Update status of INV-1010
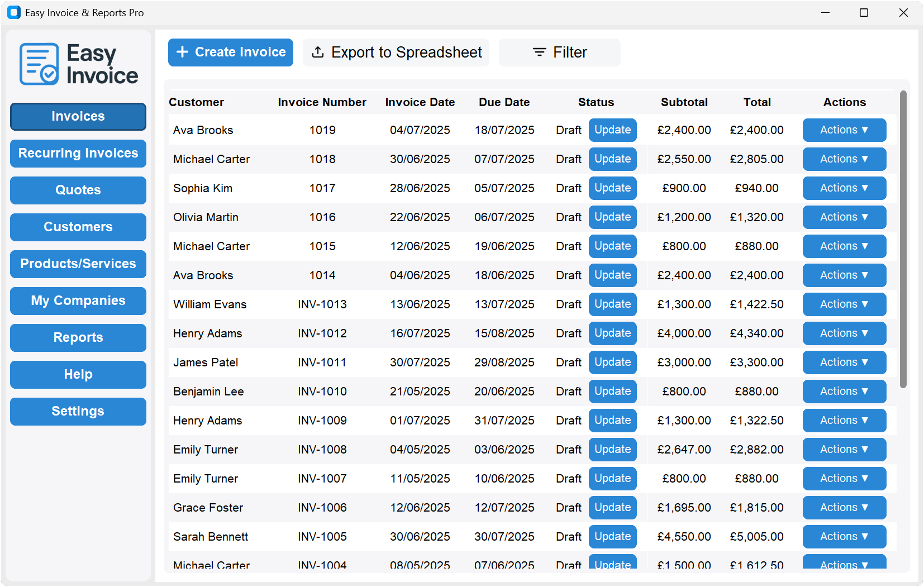The width and height of the screenshot is (924, 587). click(612, 392)
